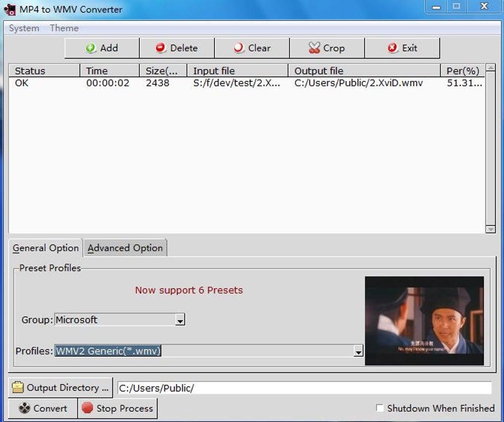Click the file list scrollbar down arrow
The image size is (504, 422).
[x=491, y=229]
